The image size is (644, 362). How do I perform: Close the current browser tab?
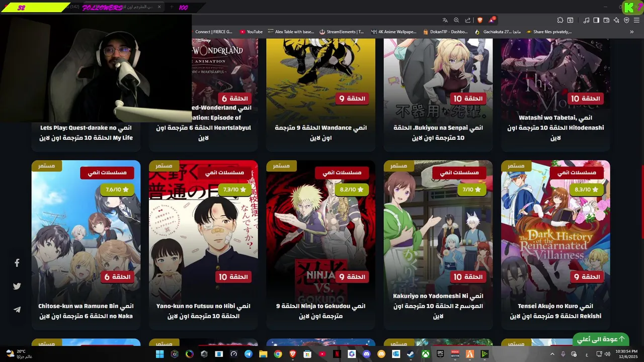pyautogui.click(x=159, y=7)
